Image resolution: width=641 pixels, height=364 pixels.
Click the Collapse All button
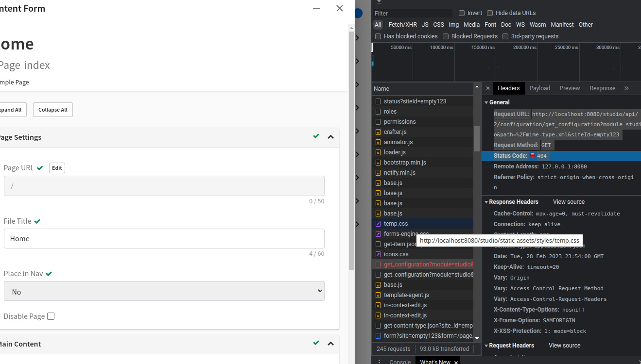(52, 110)
